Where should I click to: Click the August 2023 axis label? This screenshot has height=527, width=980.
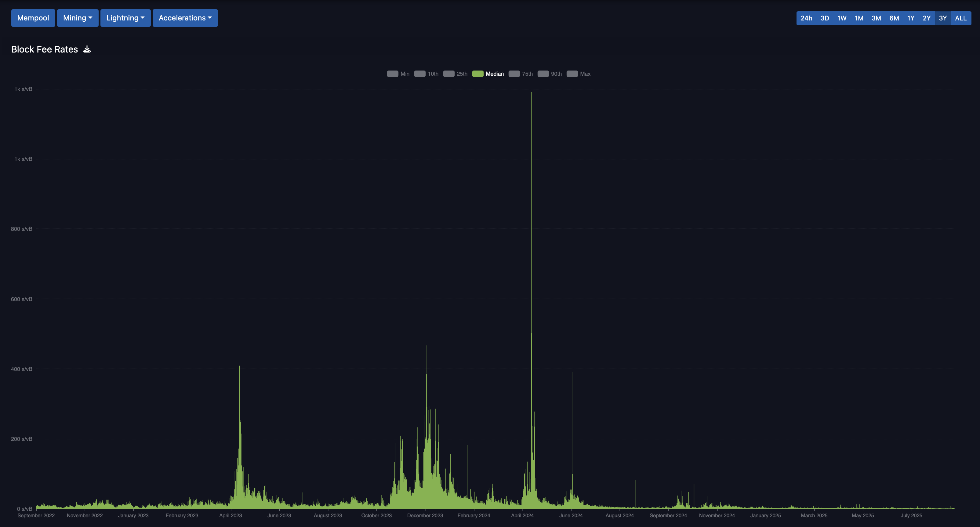tap(328, 516)
